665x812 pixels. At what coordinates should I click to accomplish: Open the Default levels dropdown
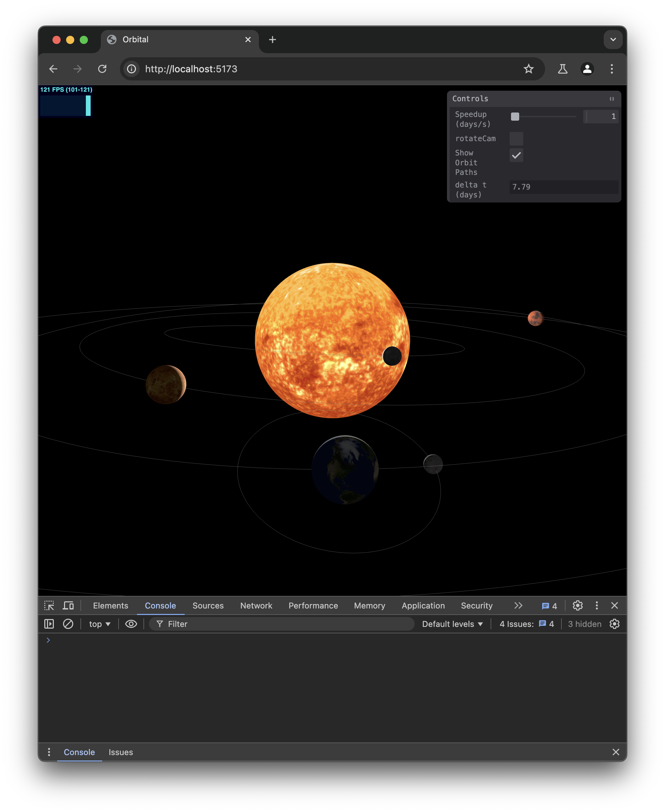click(452, 624)
